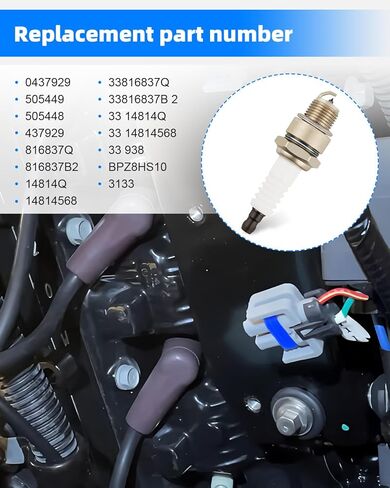390x488 pixels.
Task: Click part number 505448
Action: click(x=45, y=116)
